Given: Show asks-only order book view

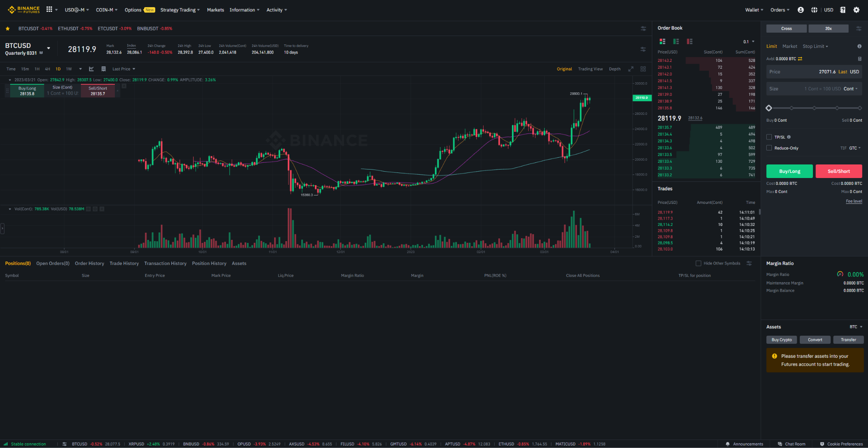Looking at the screenshot, I should click(x=690, y=41).
